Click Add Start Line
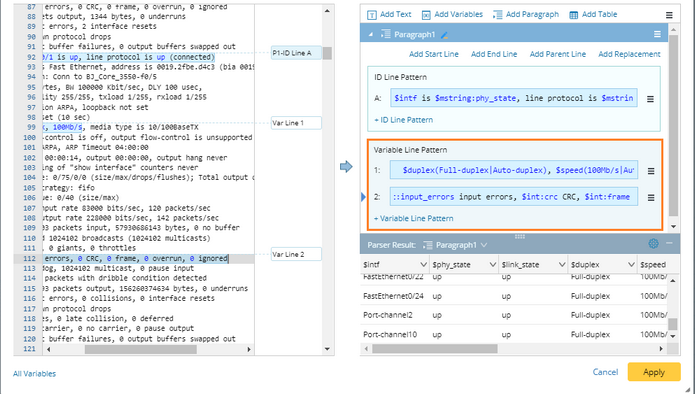The image size is (695, 394). pos(433,54)
